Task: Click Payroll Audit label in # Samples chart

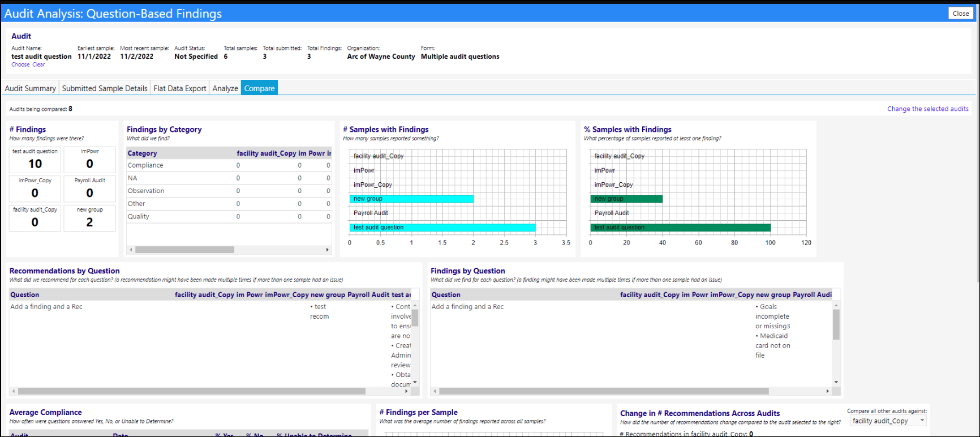Action: point(371,213)
